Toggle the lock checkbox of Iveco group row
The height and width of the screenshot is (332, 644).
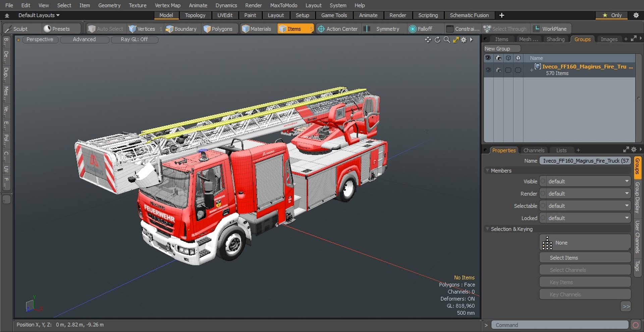coord(518,70)
